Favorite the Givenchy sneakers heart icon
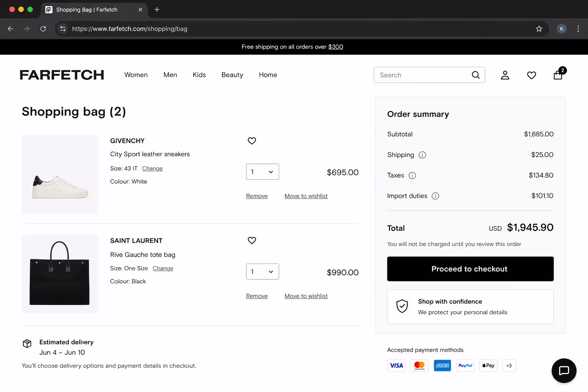 point(252,141)
